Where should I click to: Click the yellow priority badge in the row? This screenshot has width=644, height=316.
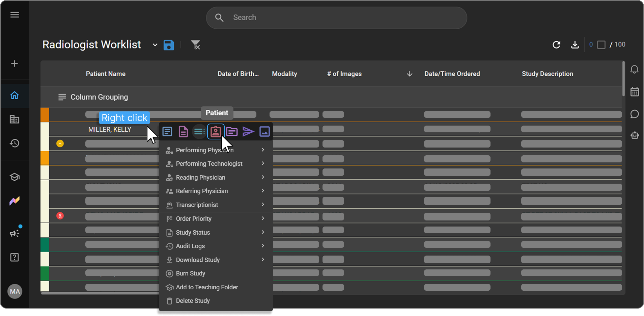pyautogui.click(x=60, y=143)
